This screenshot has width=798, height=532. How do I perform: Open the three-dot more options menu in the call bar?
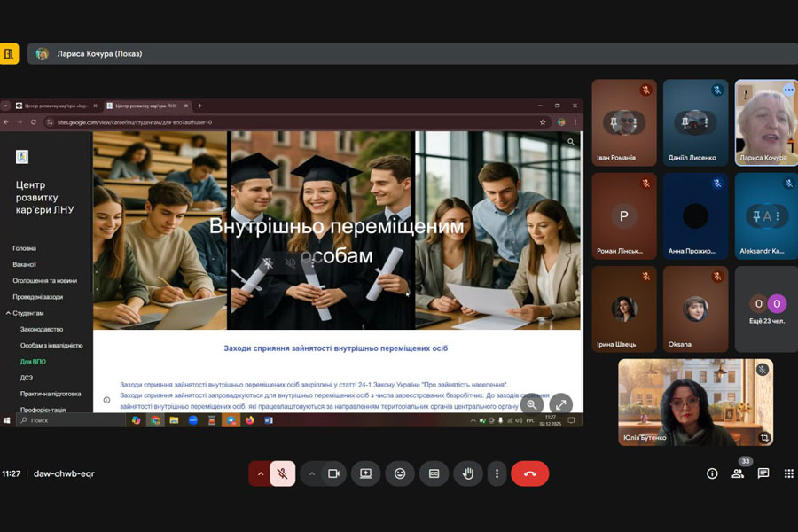coord(497,473)
